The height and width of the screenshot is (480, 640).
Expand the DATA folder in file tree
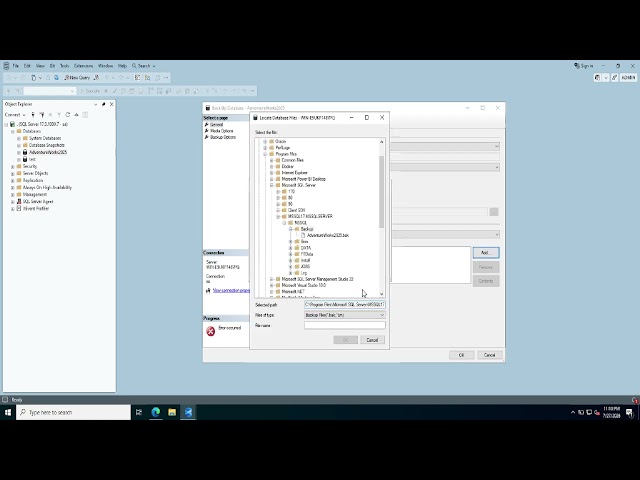(x=291, y=248)
